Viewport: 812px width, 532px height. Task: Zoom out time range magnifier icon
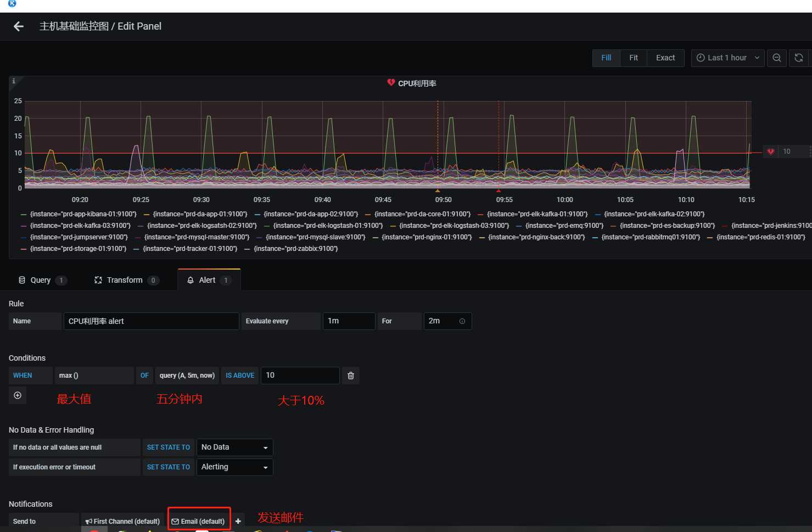pyautogui.click(x=777, y=58)
